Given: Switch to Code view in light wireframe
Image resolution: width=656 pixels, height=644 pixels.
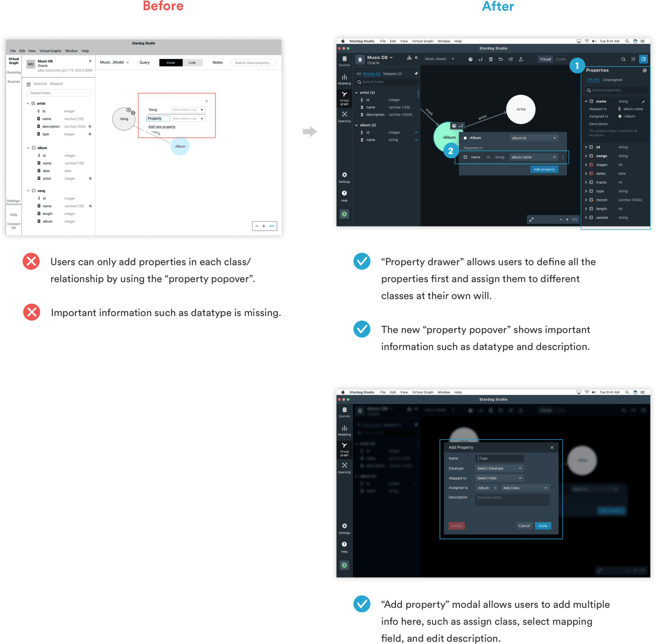Looking at the screenshot, I should tap(192, 63).
